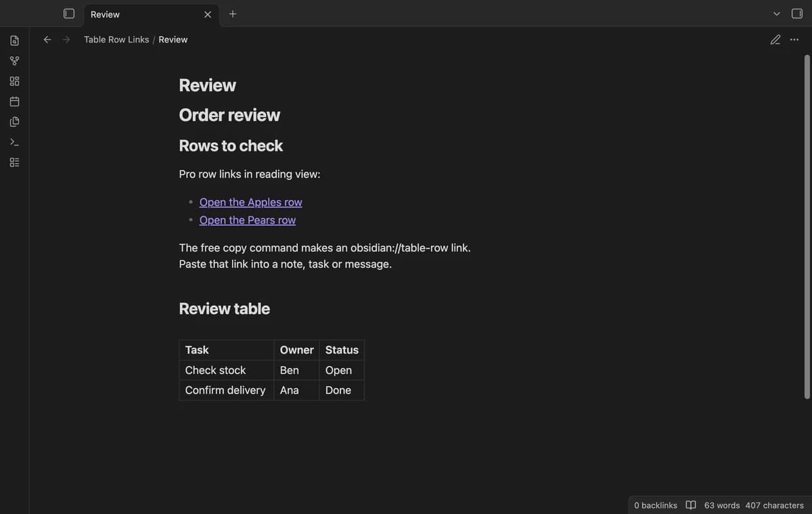Close the Review tab
Image resolution: width=812 pixels, height=514 pixels.
208,14
